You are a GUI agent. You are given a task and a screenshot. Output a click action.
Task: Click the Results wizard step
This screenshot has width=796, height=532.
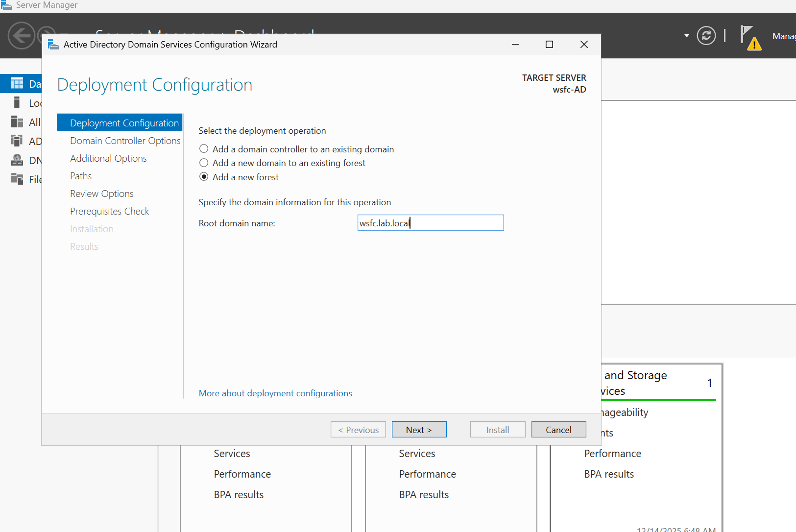84,246
